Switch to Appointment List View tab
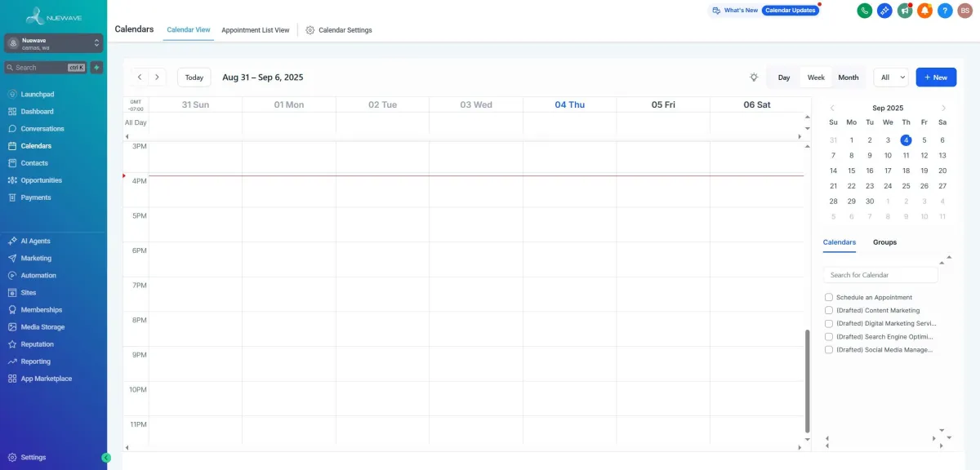Screen dimensions: 980x470 coord(256,30)
